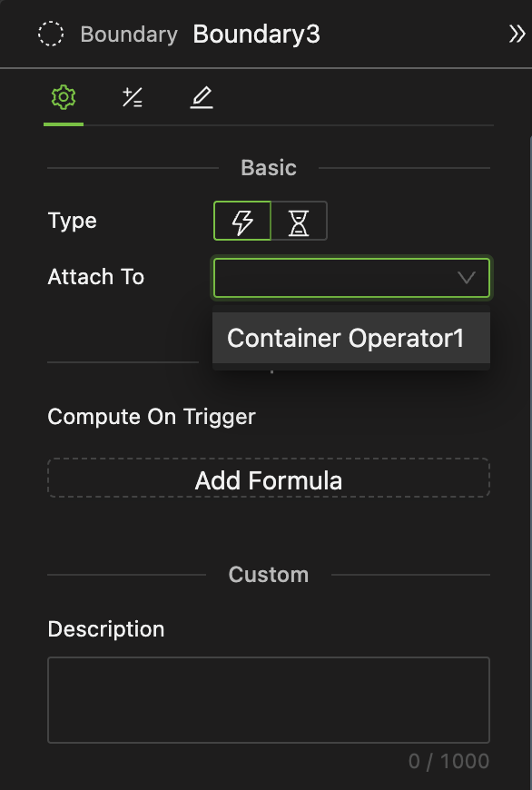Click the Attach To field label
Viewport: 532px width, 790px height.
[95, 277]
